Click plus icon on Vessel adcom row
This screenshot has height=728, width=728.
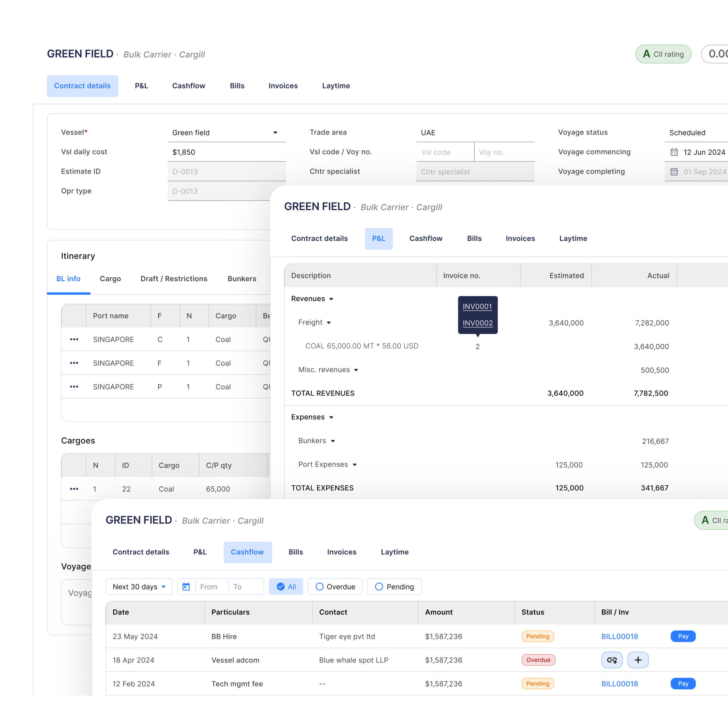638,660
